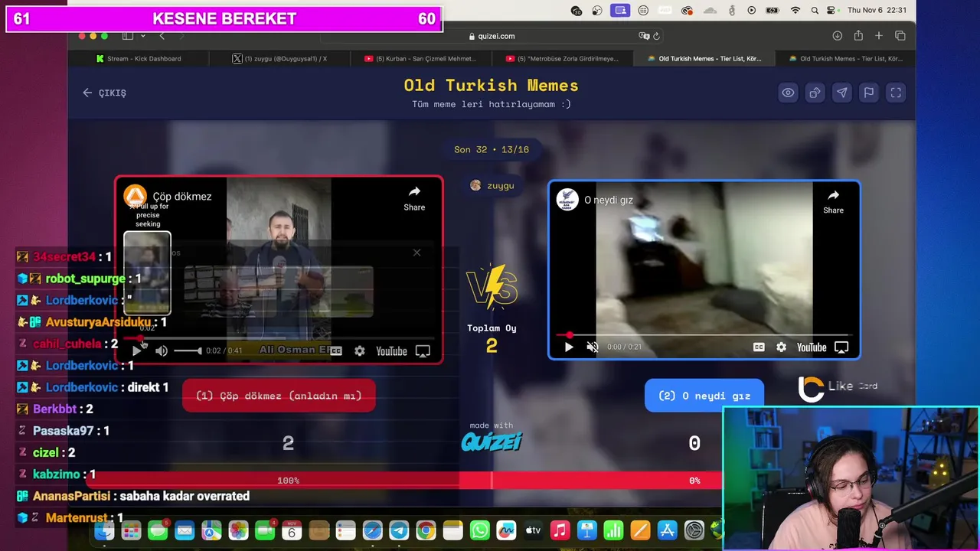Play the Çöp dökmez video

(x=137, y=351)
